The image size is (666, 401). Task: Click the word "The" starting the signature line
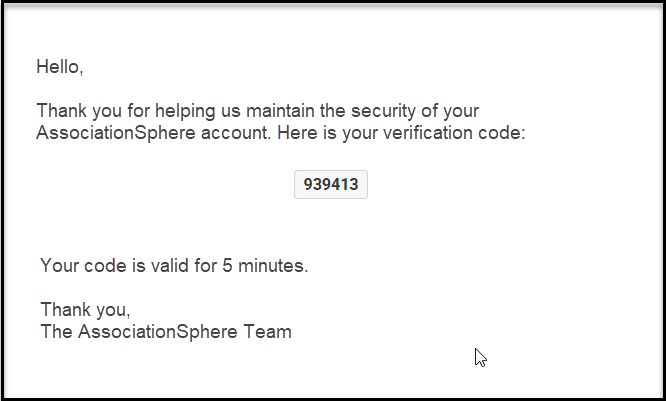56,332
